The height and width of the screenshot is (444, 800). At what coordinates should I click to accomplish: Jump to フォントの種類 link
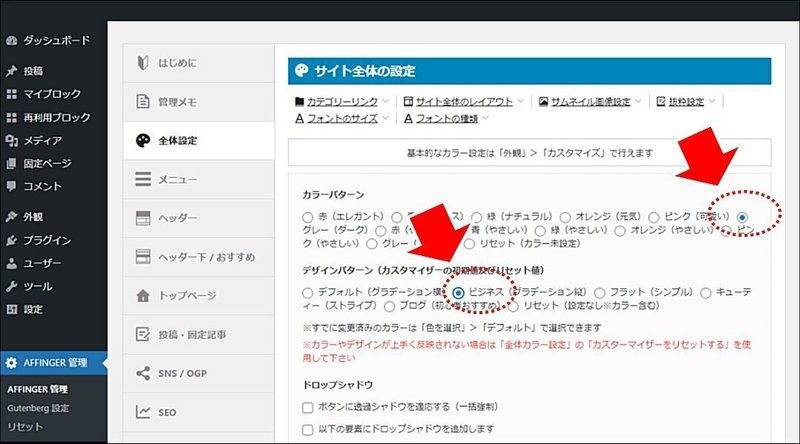(x=447, y=118)
